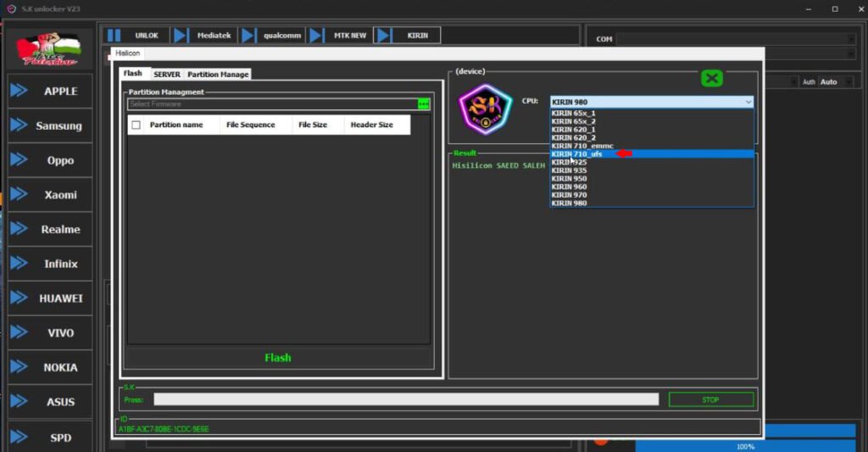
Task: Switch to the SERVER tab
Action: click(x=167, y=75)
